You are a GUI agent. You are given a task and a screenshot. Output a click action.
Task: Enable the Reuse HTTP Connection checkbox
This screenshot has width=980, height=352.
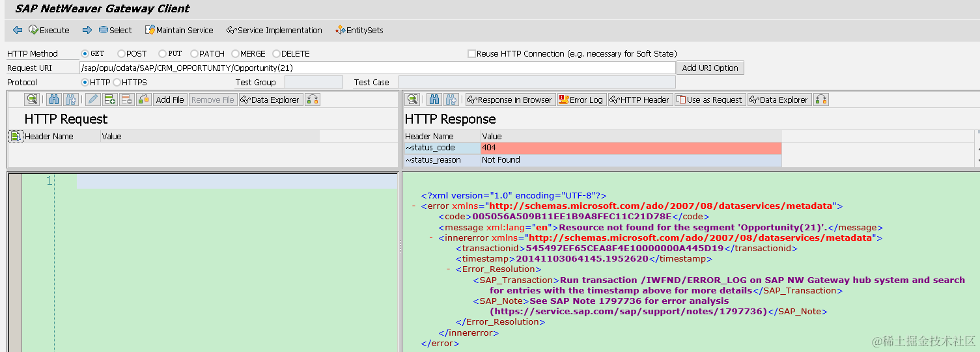coord(471,54)
